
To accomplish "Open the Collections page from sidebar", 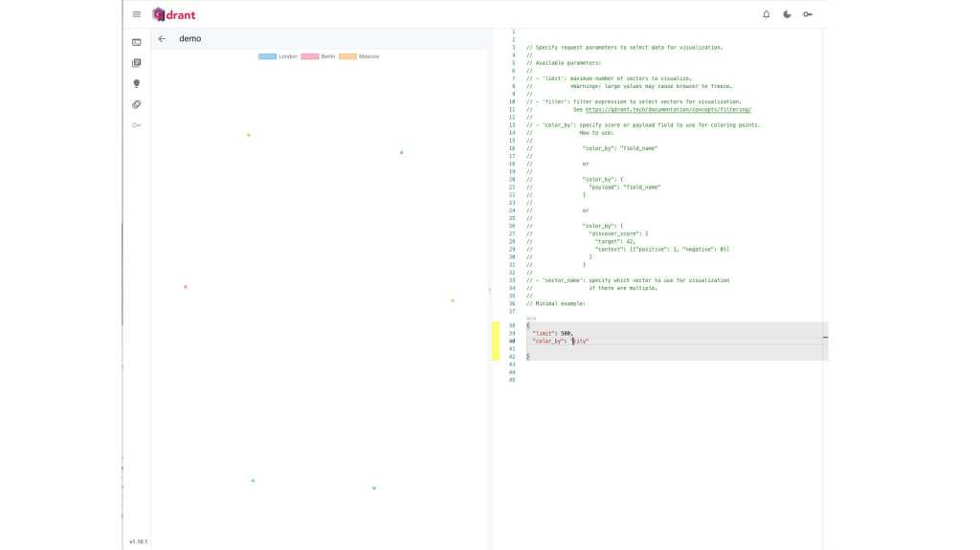I will tap(137, 63).
